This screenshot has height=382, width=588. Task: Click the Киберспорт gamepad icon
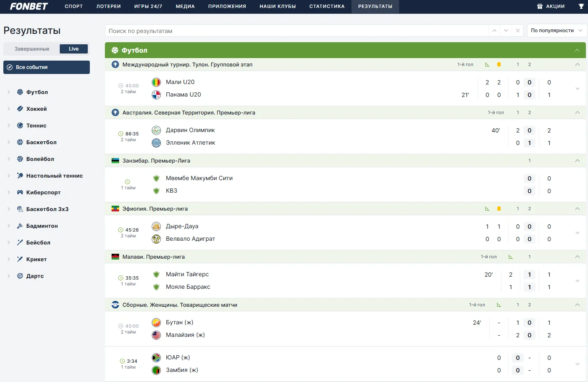tap(20, 192)
